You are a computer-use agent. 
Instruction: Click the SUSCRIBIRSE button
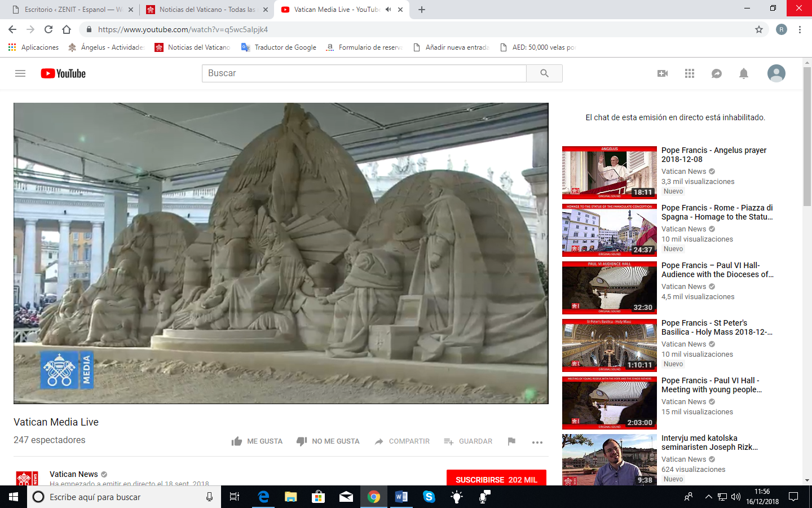496,479
